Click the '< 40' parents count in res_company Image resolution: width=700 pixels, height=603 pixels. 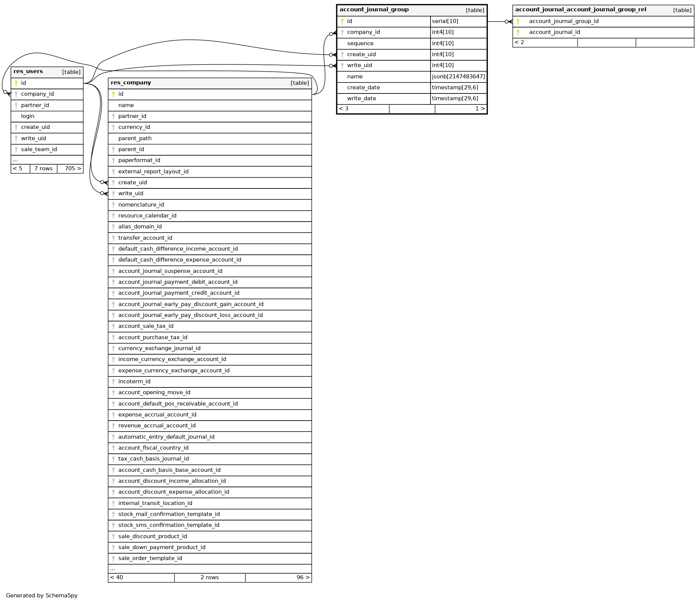(116, 577)
